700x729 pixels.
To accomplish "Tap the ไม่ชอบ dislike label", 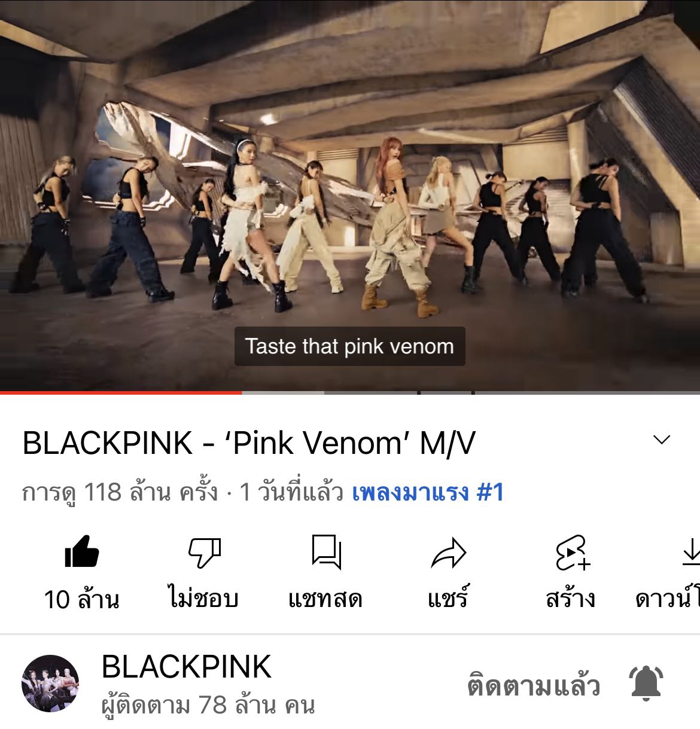I will click(x=203, y=599).
